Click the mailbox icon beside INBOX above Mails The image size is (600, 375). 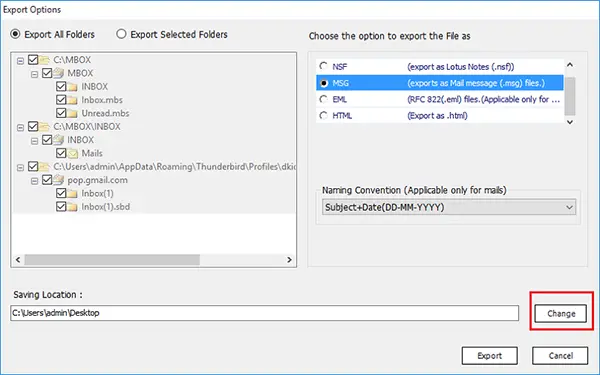coord(58,140)
